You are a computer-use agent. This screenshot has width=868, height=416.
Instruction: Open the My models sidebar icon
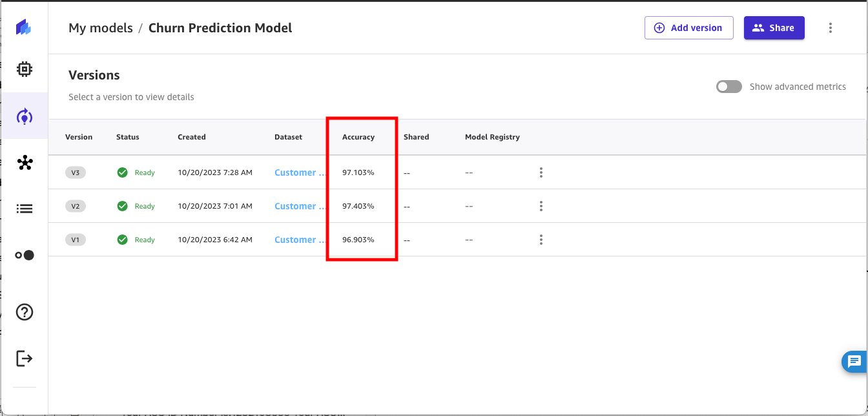(25, 116)
